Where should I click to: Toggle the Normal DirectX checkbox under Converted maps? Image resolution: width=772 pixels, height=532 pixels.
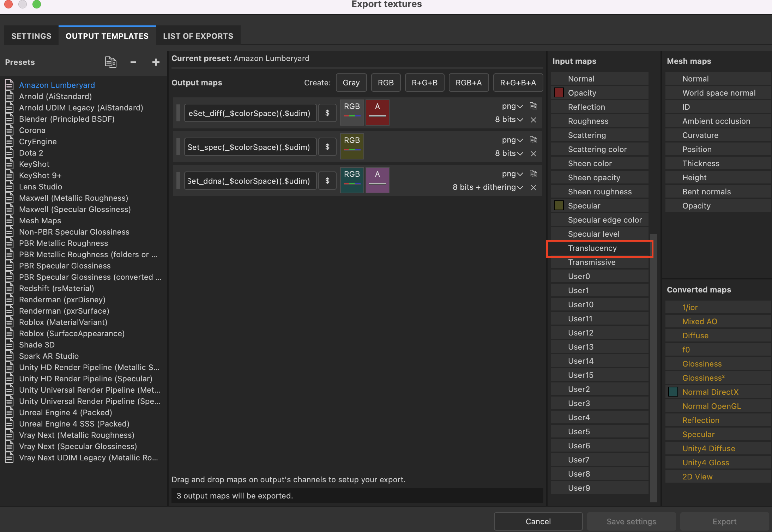673,392
